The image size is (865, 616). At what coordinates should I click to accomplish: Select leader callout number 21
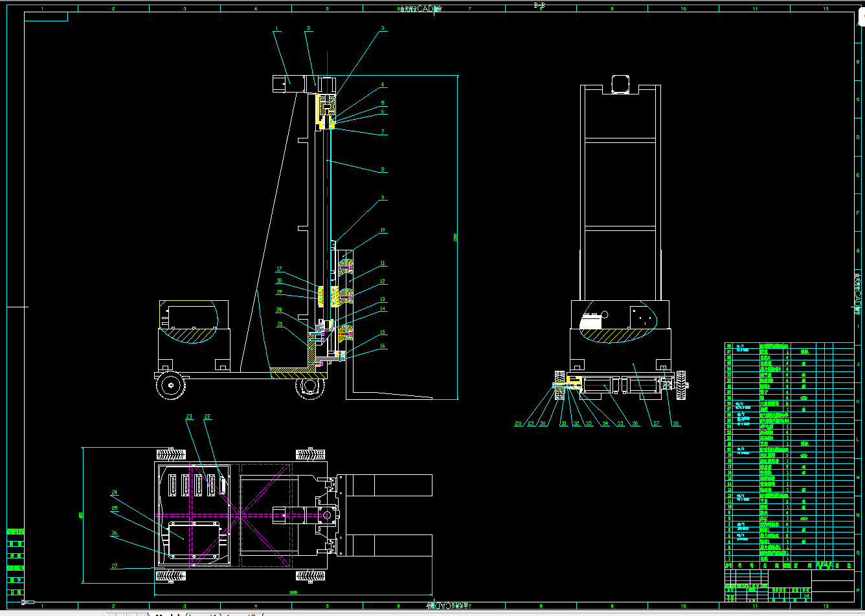click(x=280, y=324)
